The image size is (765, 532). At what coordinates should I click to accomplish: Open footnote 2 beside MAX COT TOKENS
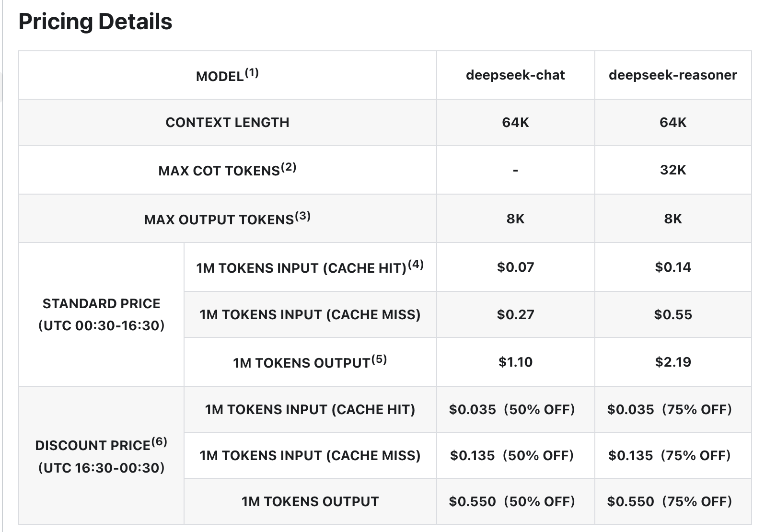pyautogui.click(x=289, y=167)
